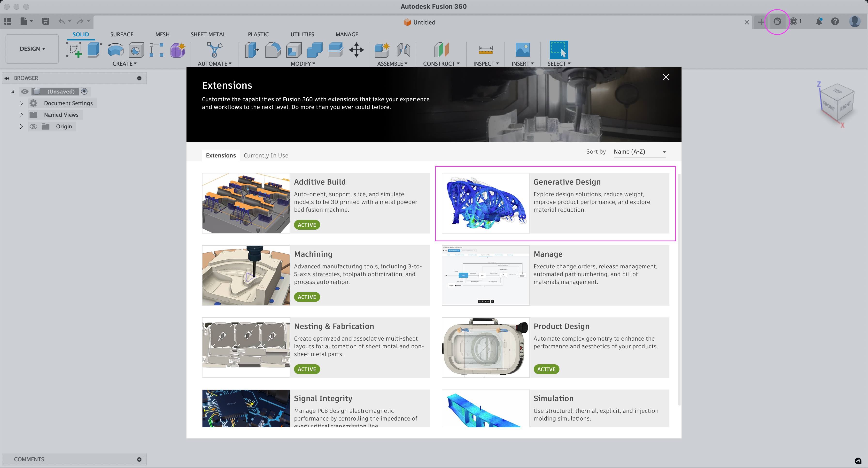The width and height of the screenshot is (868, 468).
Task: Select the Move/Copy arrows icon
Action: [356, 50]
